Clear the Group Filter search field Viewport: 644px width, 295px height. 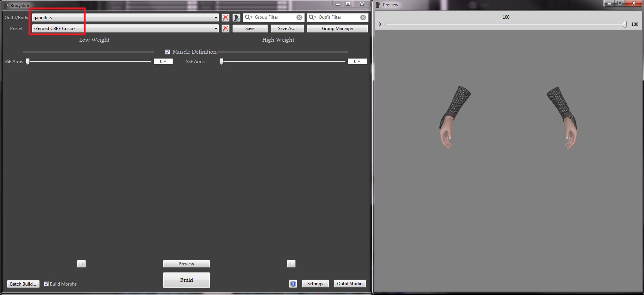tap(299, 17)
